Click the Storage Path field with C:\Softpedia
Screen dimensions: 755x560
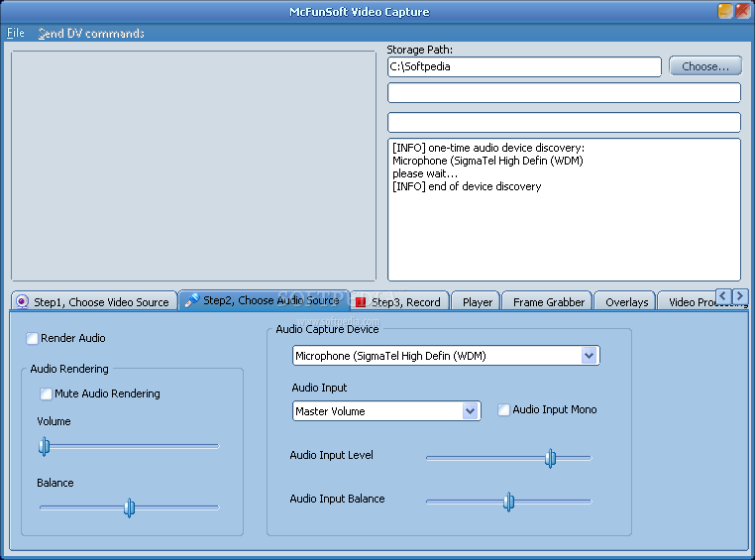click(x=524, y=67)
